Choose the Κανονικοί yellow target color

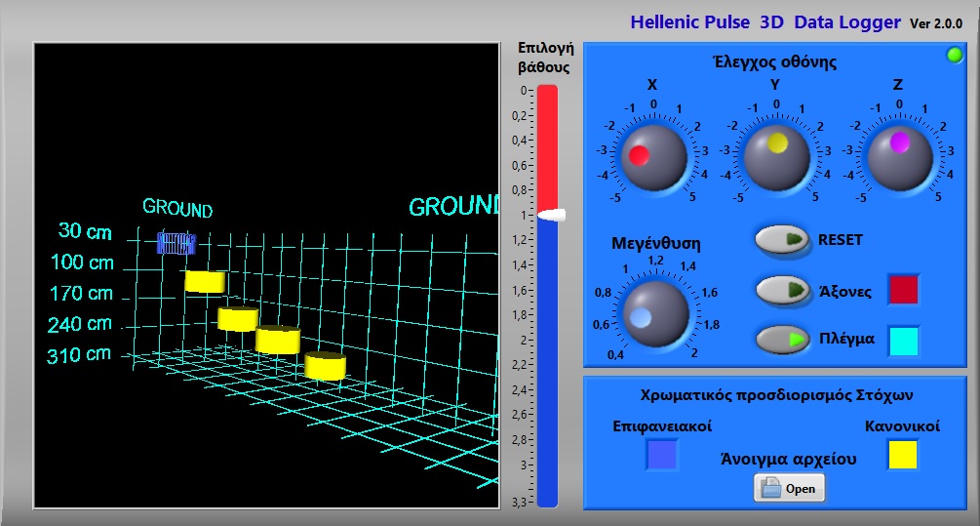[x=902, y=455]
